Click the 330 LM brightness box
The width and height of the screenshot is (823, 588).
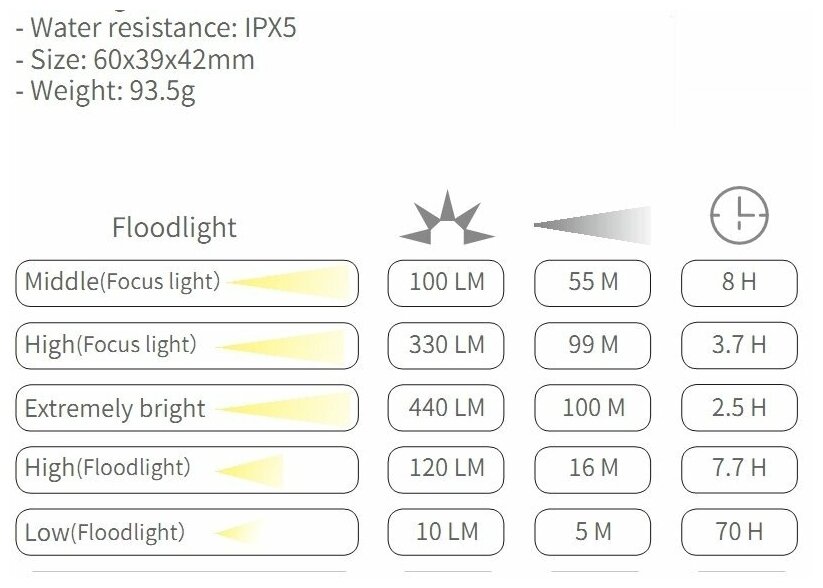point(446,345)
